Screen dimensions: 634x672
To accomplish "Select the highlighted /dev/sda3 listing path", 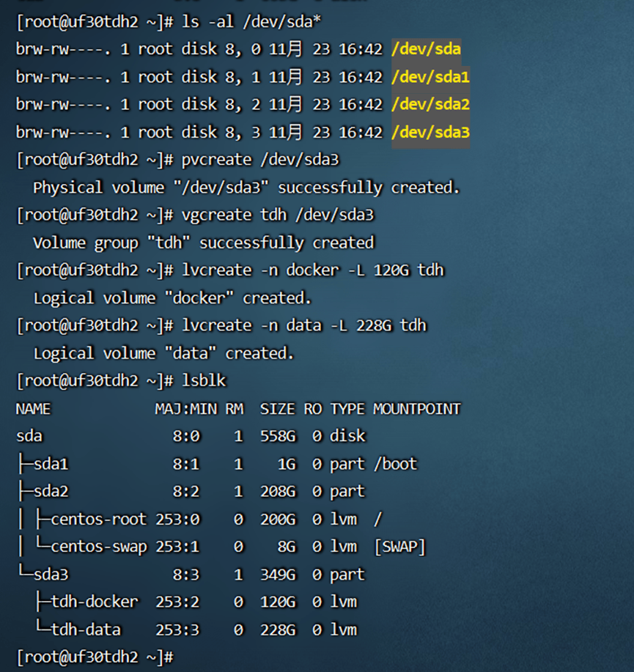I will coord(430,132).
